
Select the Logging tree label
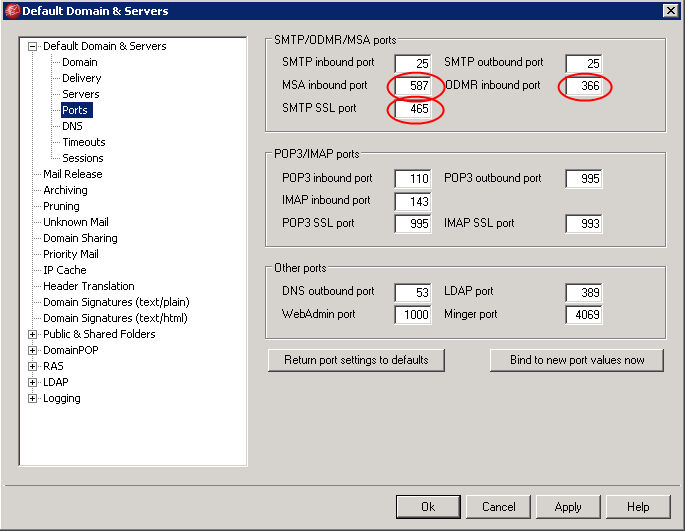click(x=62, y=399)
